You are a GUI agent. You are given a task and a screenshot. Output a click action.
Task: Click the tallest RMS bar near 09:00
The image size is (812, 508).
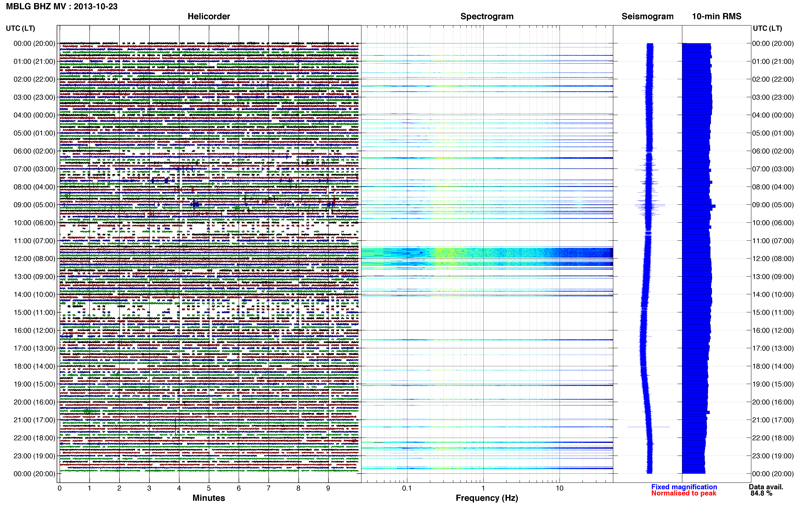699,206
